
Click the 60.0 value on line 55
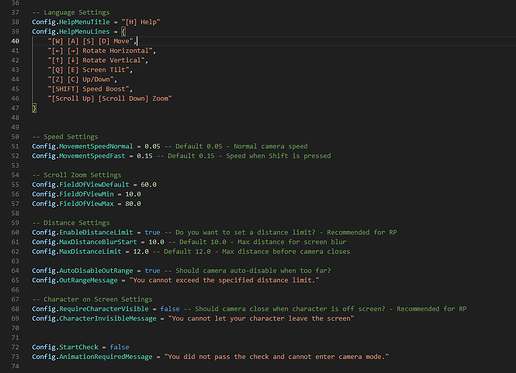tap(148, 185)
